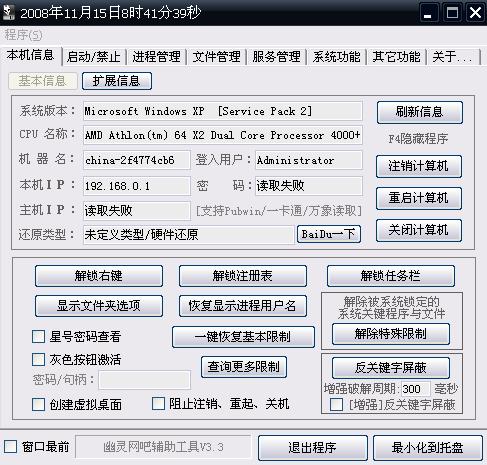Click 查询更多限制 button
Viewport: 487px width, 465px height.
[244, 367]
